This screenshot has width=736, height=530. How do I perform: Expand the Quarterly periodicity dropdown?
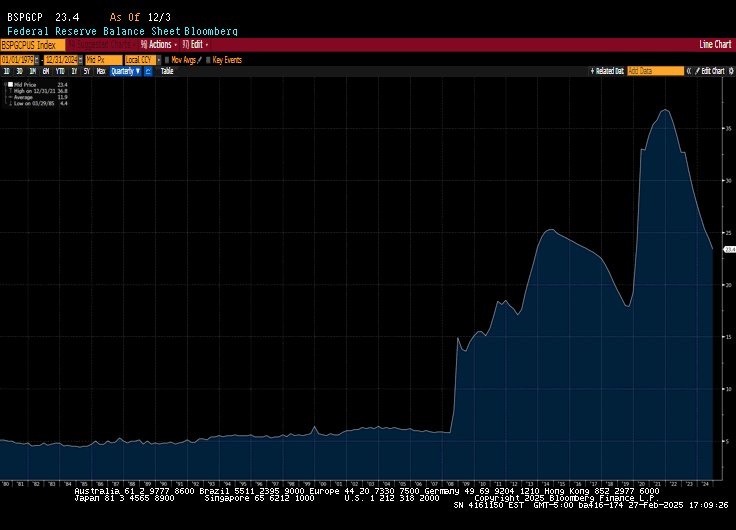pyautogui.click(x=125, y=71)
